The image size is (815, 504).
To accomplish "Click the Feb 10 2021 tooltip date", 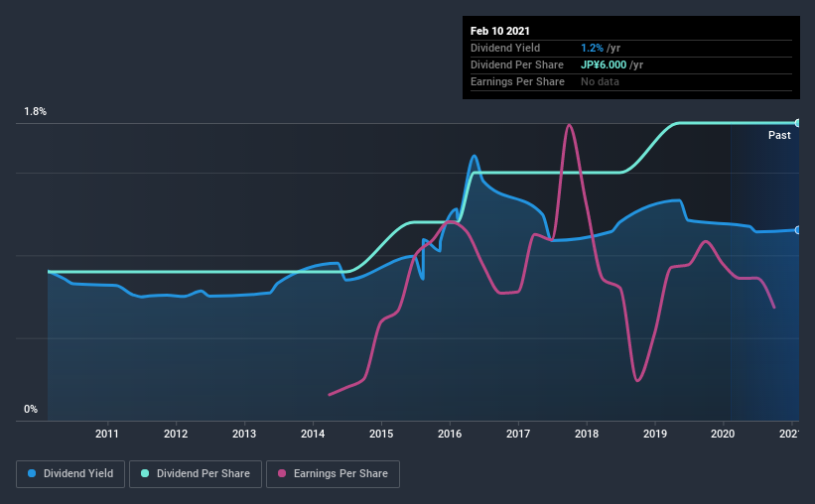I will tap(500, 31).
